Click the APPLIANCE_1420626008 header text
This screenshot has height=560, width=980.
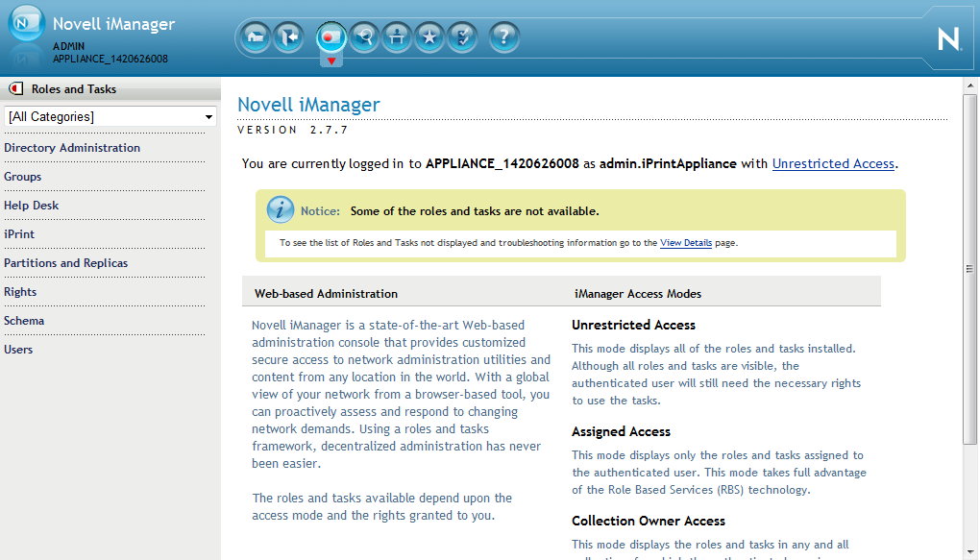(110, 59)
